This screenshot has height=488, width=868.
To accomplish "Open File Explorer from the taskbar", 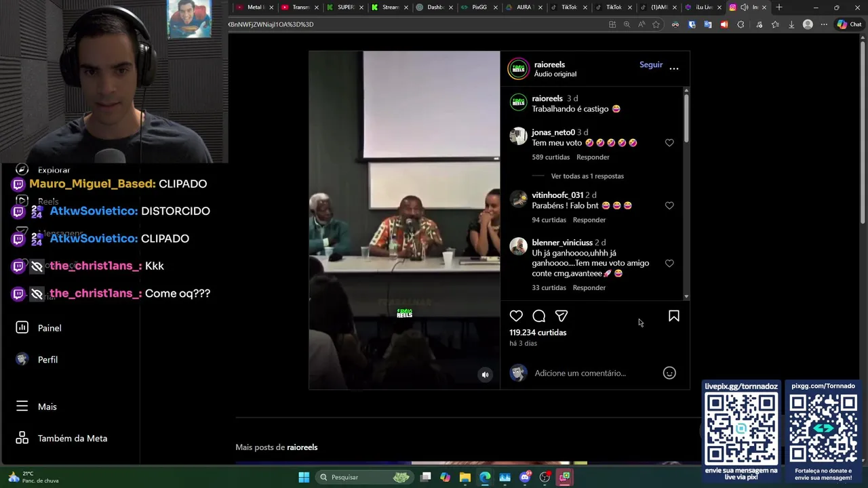I will coord(465,477).
